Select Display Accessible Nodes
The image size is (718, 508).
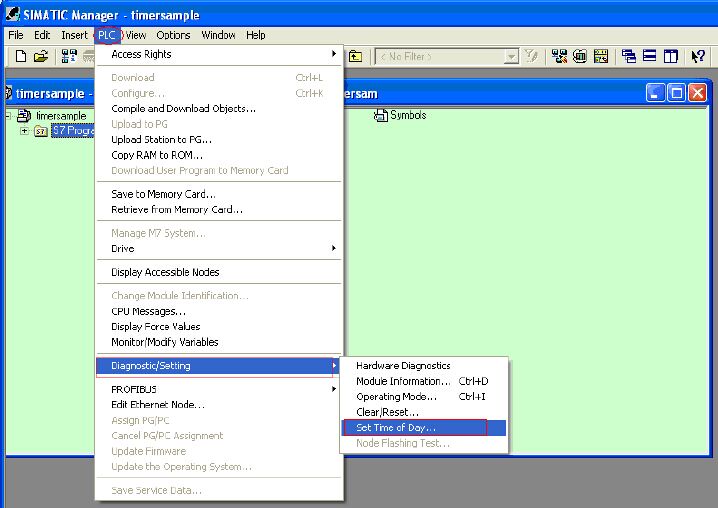pyautogui.click(x=219, y=272)
